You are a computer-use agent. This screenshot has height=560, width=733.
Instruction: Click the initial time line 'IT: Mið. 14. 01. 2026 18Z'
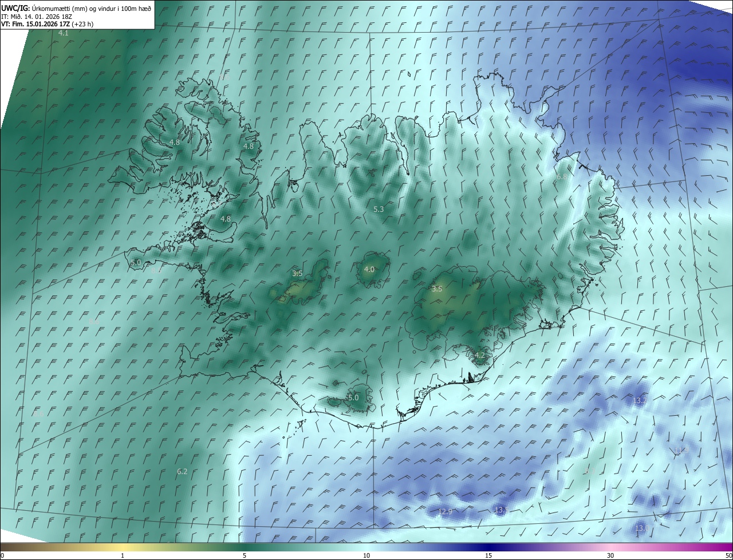click(x=36, y=16)
